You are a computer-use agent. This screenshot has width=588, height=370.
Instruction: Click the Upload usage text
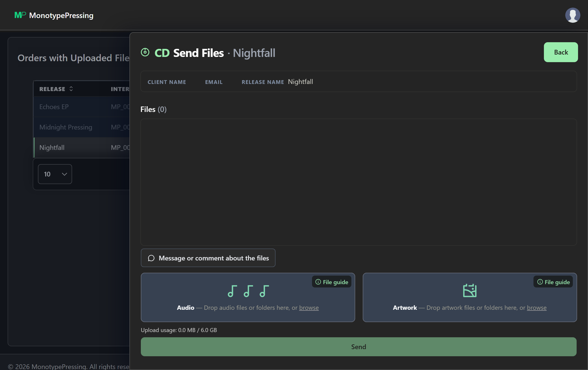tap(179, 330)
